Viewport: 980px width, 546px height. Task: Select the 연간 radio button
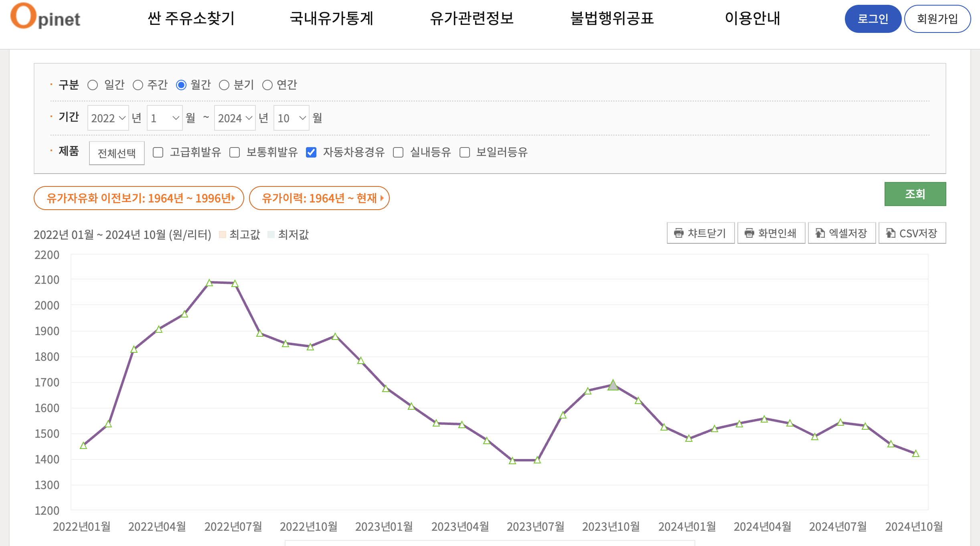coord(267,85)
